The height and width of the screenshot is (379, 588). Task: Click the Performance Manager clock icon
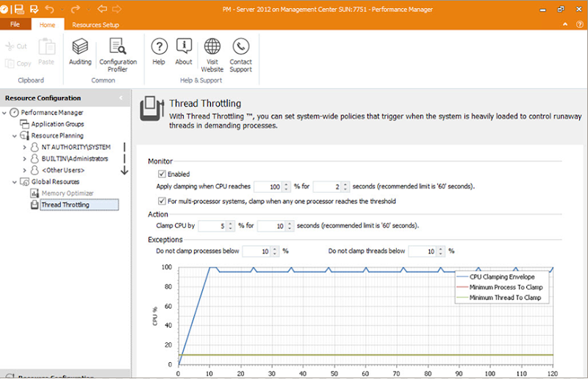(14, 113)
